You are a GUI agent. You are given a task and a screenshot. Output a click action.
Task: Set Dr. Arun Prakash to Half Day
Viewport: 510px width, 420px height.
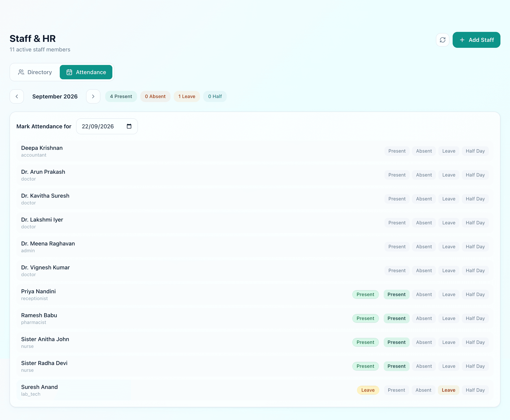[x=475, y=175]
